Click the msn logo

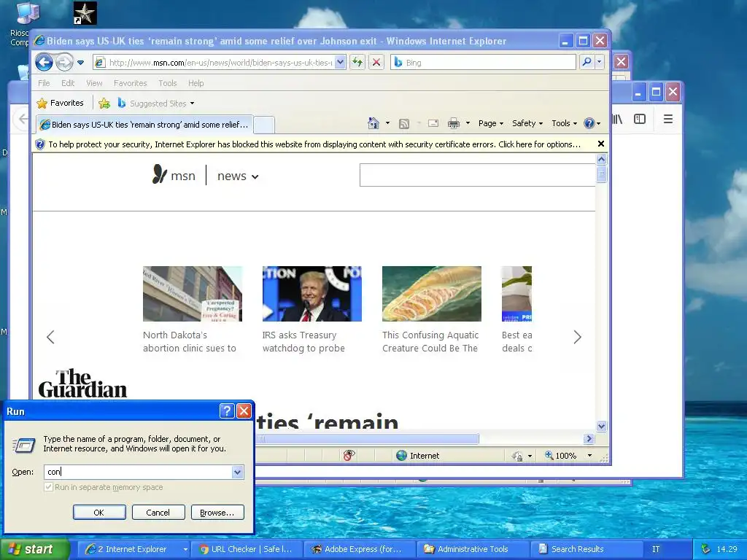(174, 175)
